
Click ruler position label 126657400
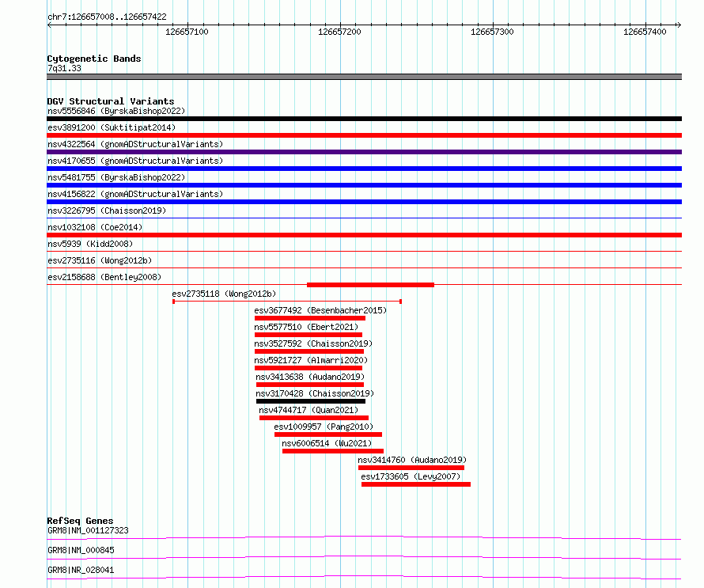(x=645, y=32)
